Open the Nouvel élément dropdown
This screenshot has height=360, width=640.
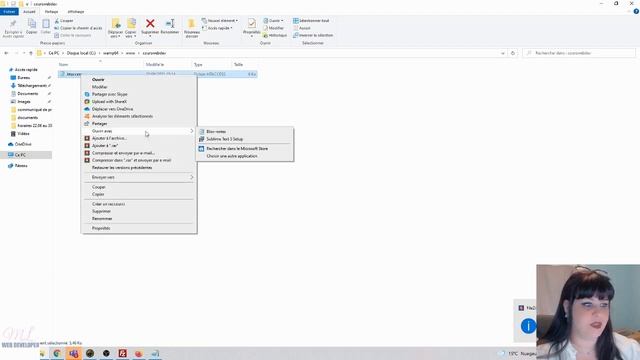coord(220,20)
